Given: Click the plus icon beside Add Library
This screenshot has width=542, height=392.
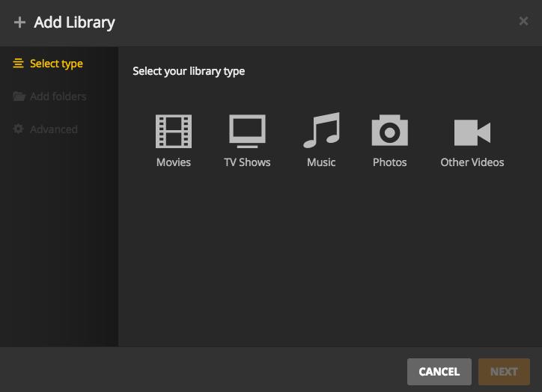Looking at the screenshot, I should coord(19,22).
